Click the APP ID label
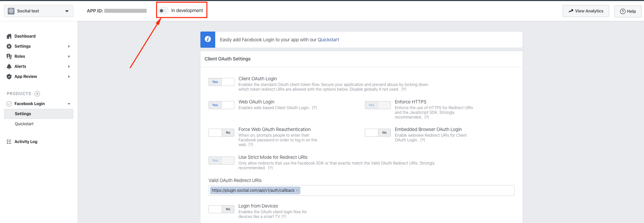 [95, 11]
